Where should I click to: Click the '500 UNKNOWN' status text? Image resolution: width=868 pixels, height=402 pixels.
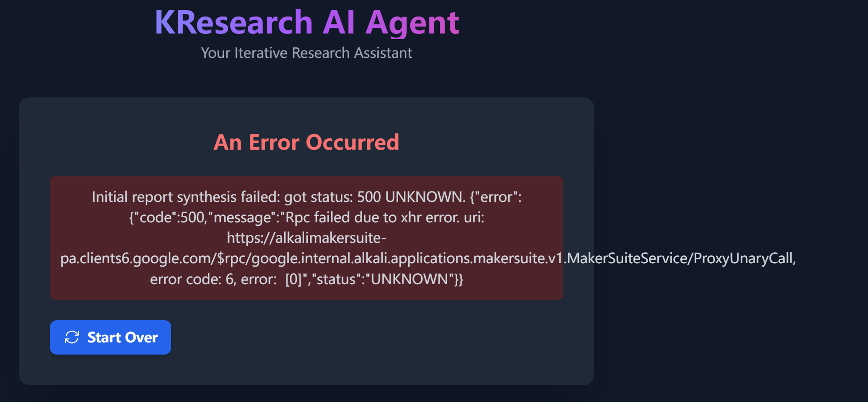(x=411, y=197)
